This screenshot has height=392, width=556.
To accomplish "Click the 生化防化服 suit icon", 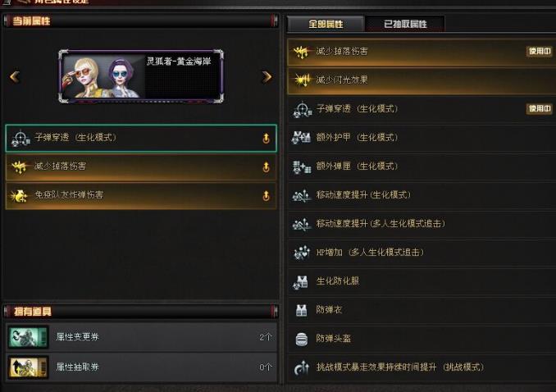I will coord(301,281).
